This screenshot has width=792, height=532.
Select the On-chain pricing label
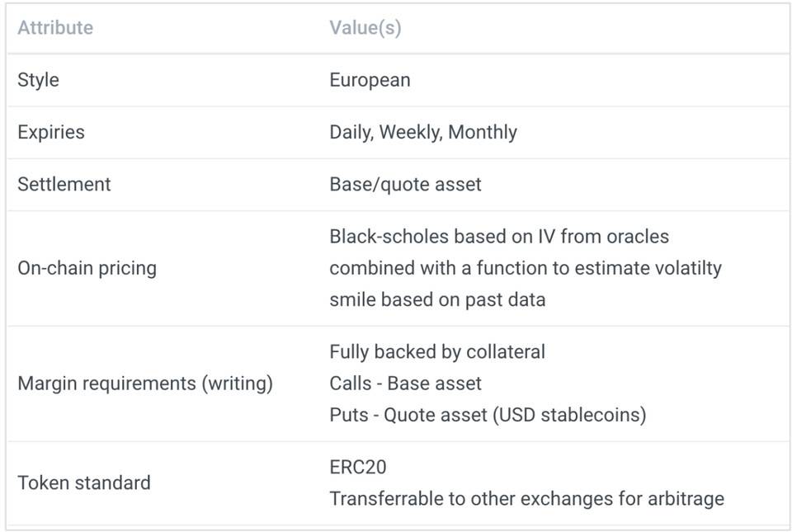[x=87, y=269]
